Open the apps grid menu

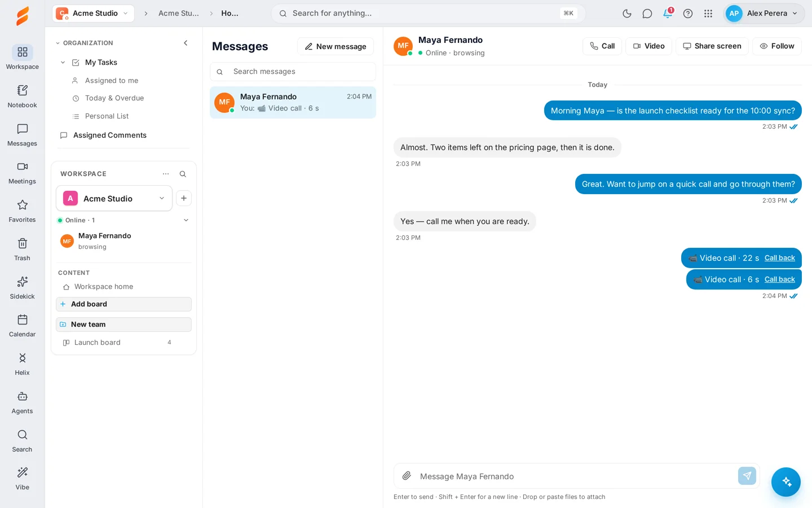pos(708,14)
